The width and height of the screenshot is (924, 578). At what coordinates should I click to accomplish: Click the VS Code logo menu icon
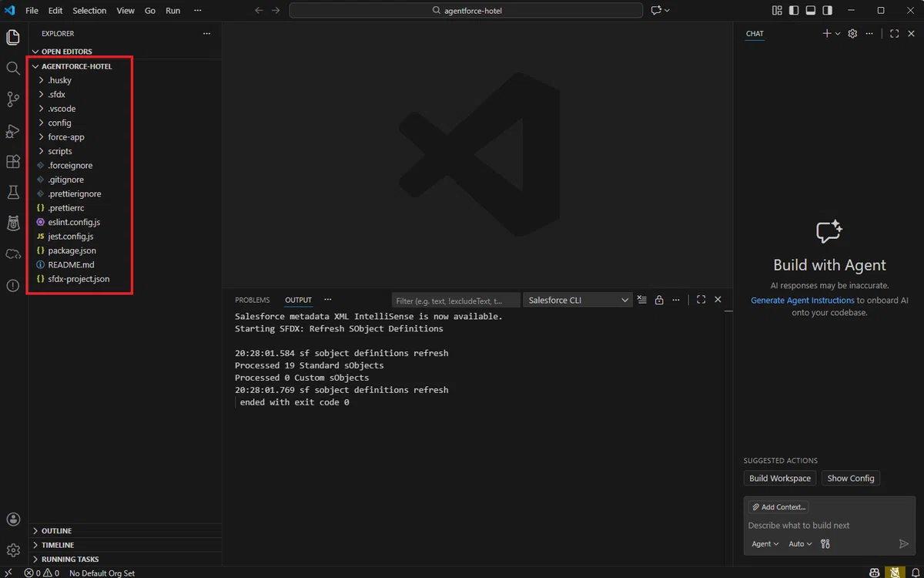(x=10, y=10)
